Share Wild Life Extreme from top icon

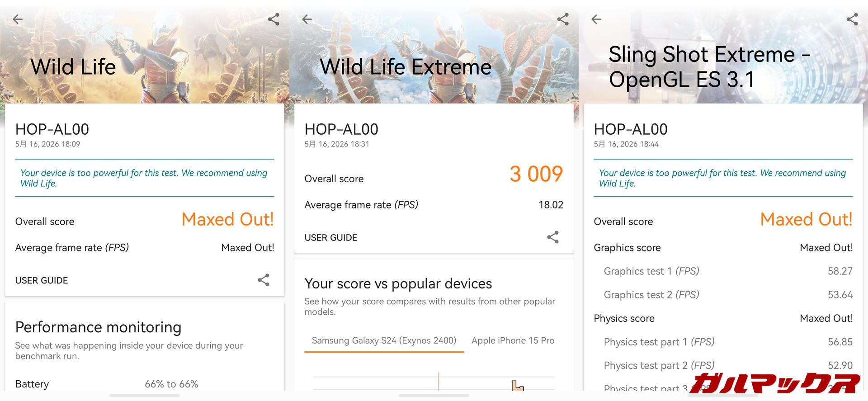pyautogui.click(x=563, y=19)
